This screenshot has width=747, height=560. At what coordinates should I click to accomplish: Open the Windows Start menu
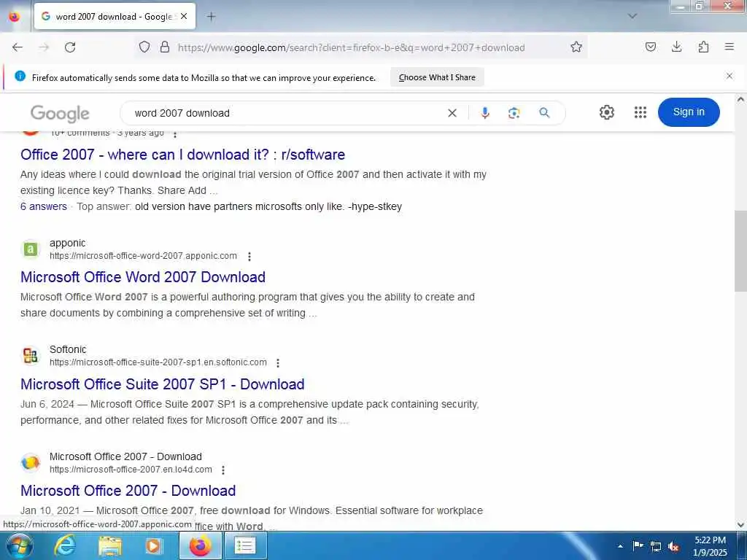(19, 545)
